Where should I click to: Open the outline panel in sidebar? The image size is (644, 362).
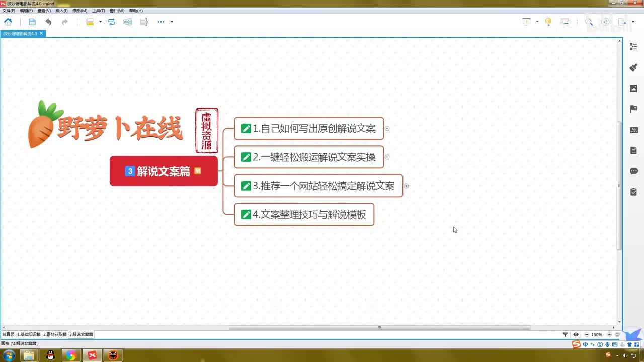633,46
